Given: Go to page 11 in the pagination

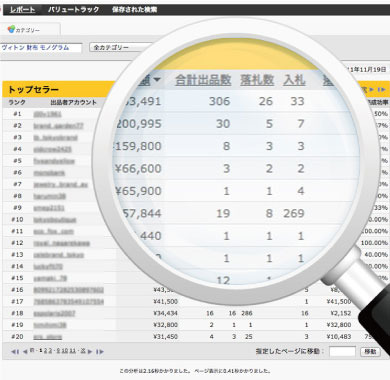Looking at the screenshot, I should [x=73, y=350].
